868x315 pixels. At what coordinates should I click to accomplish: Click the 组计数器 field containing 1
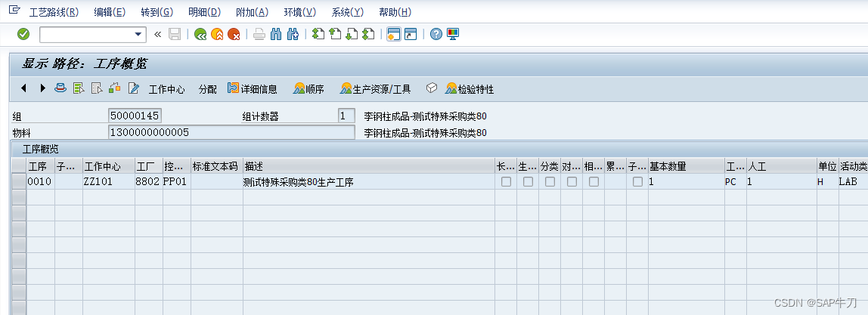[346, 116]
